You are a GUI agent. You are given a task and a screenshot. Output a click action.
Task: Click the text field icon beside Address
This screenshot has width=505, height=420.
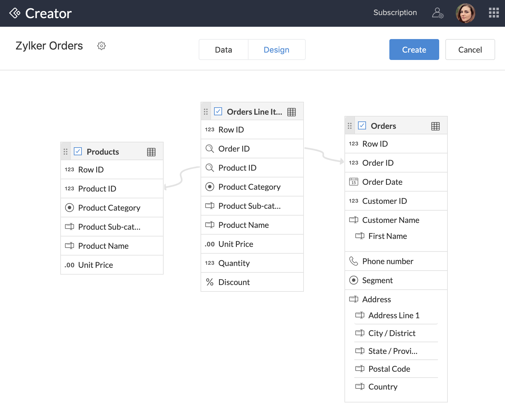tap(354, 299)
